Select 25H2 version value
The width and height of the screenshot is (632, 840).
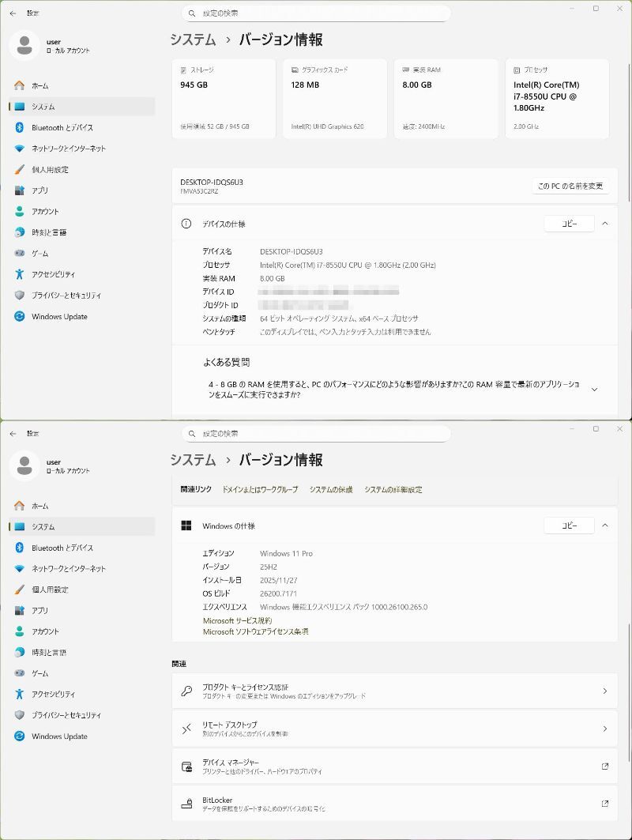click(x=269, y=567)
